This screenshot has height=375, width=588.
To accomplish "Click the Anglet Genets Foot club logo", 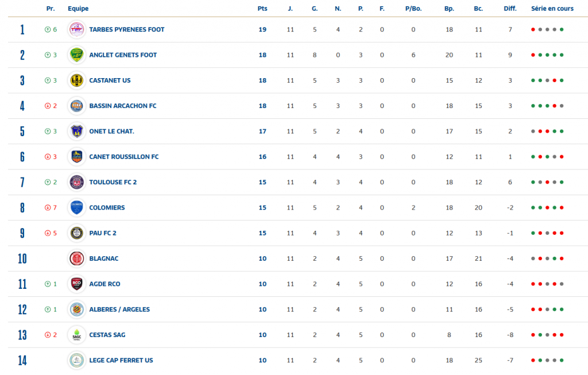I will (76, 55).
